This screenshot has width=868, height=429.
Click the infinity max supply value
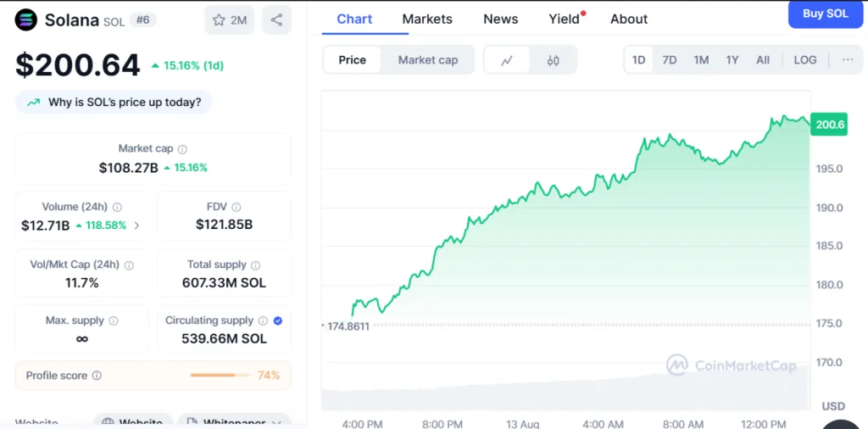click(x=82, y=339)
